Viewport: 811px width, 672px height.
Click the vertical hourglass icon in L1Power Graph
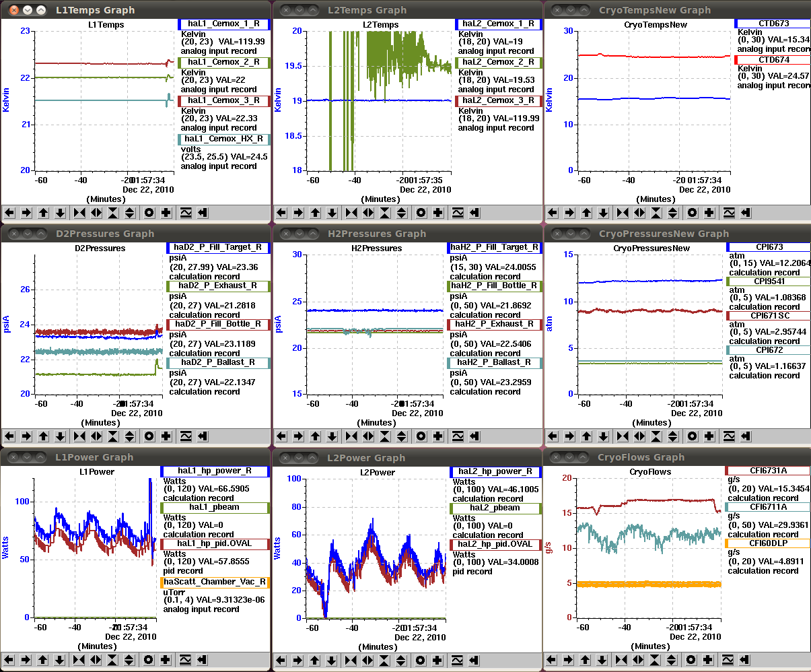113,659
